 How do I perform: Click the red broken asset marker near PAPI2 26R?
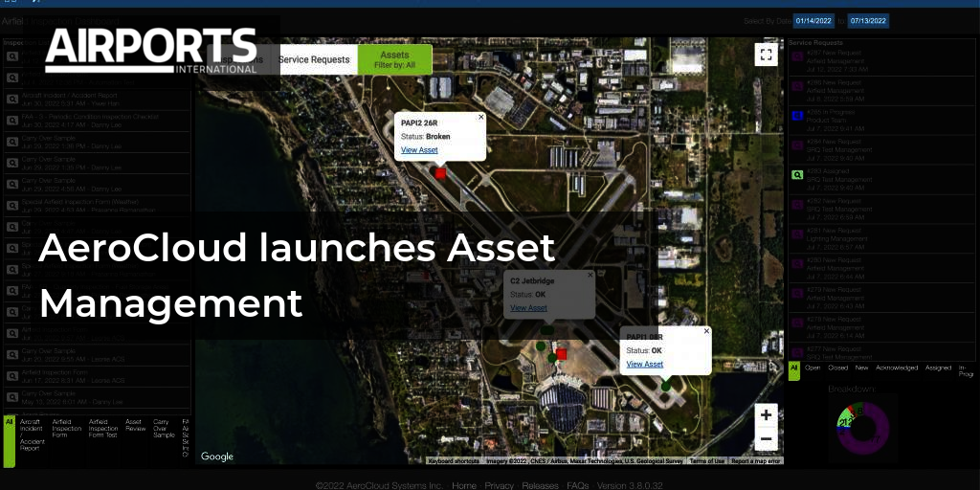tap(440, 173)
